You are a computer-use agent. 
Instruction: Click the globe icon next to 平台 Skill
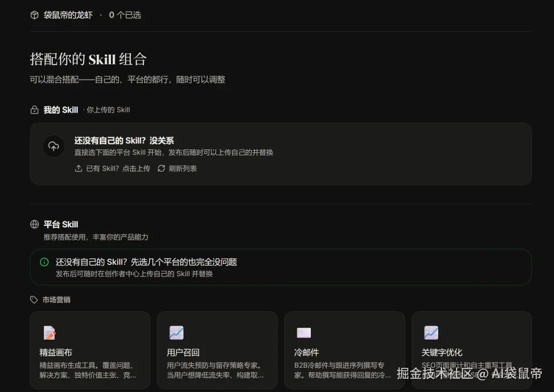point(34,224)
